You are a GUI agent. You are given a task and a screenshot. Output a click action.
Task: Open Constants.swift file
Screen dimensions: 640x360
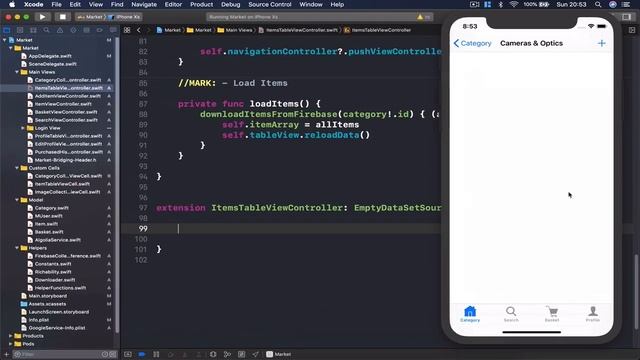tap(53, 264)
